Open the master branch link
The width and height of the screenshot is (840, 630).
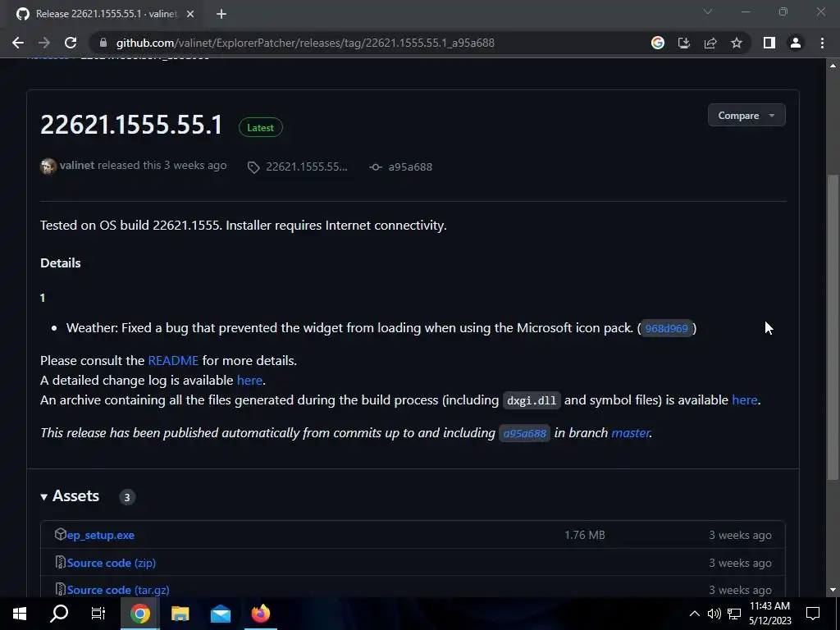[631, 433]
